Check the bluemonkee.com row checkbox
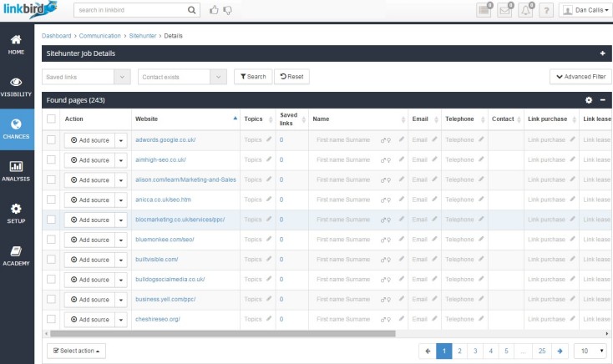Screen dimensions: 613x364 coord(51,240)
